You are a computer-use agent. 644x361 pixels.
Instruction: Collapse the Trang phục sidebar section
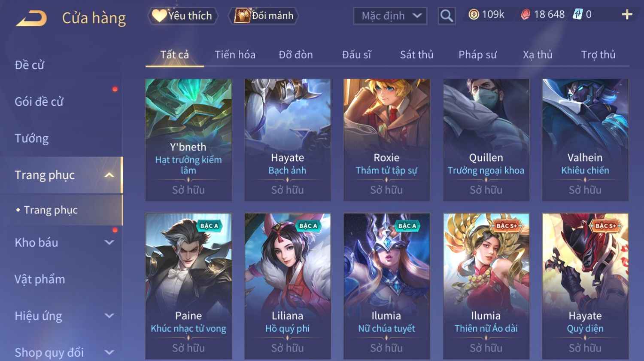109,175
